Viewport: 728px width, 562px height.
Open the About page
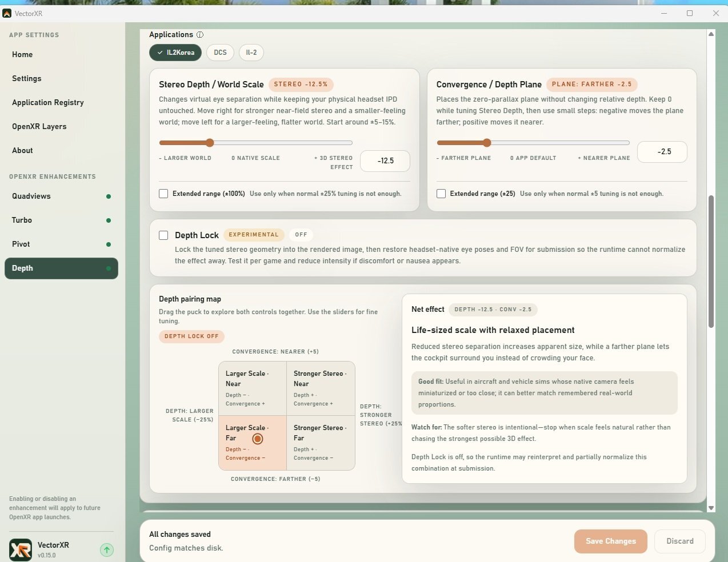pyautogui.click(x=61, y=151)
